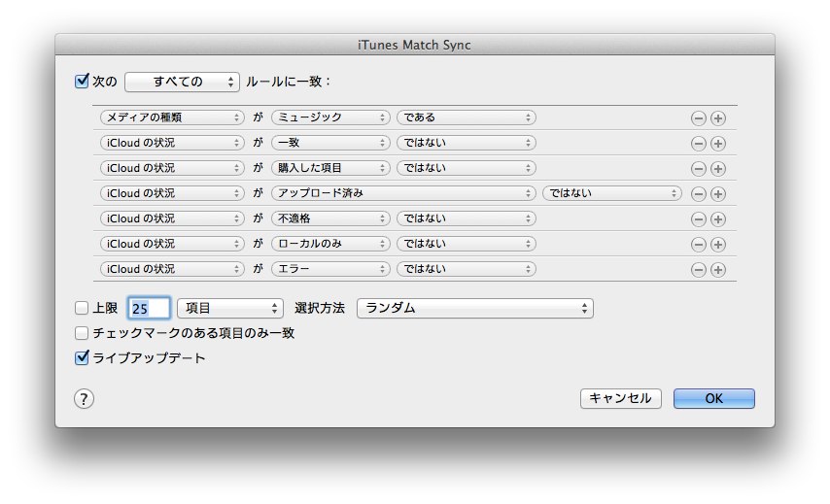
Task: Open the である condition dropdown
Action: pos(467,118)
